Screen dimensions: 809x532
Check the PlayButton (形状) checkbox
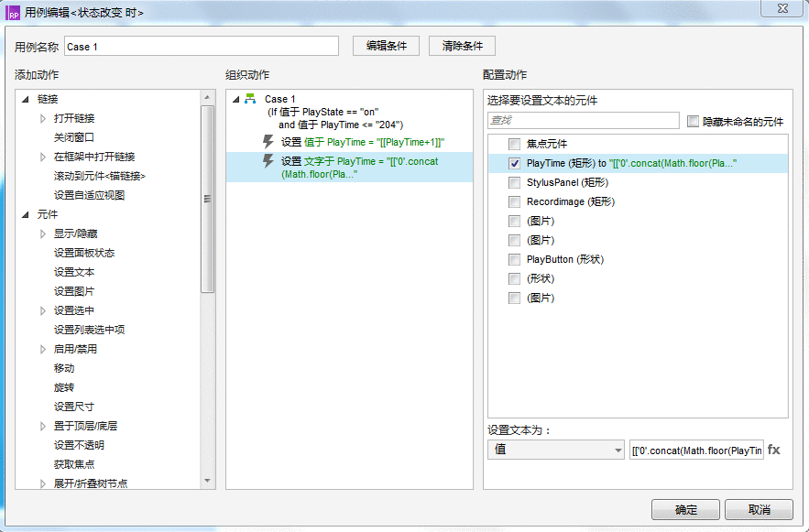tap(514, 259)
